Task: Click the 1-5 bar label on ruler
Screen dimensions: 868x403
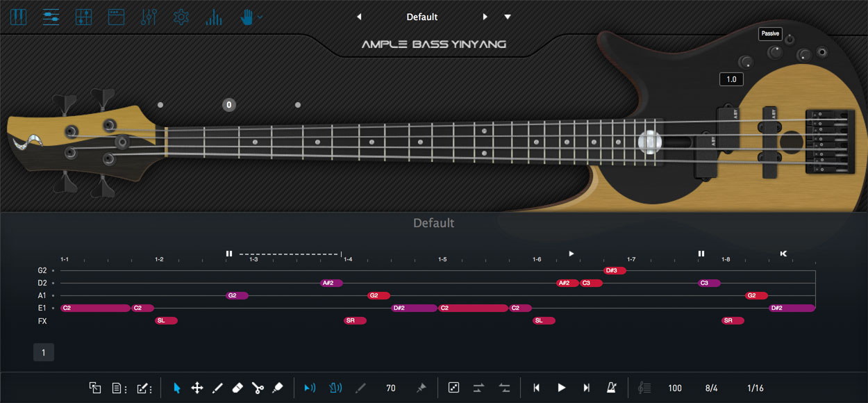Action: tap(442, 259)
